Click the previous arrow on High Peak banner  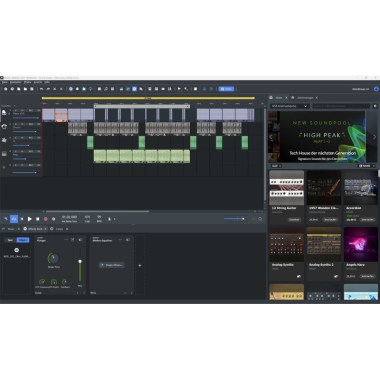[271, 137]
